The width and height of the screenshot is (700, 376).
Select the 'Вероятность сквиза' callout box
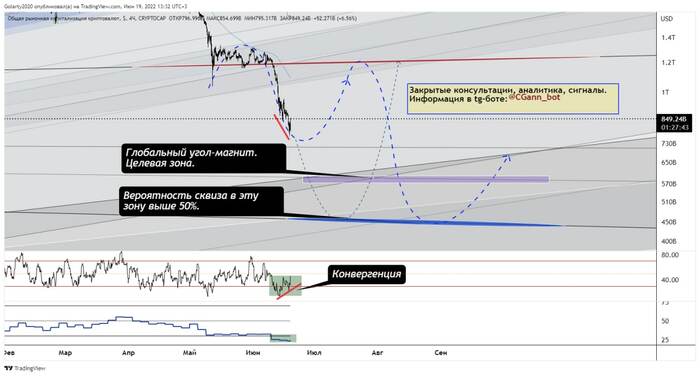tap(202, 201)
